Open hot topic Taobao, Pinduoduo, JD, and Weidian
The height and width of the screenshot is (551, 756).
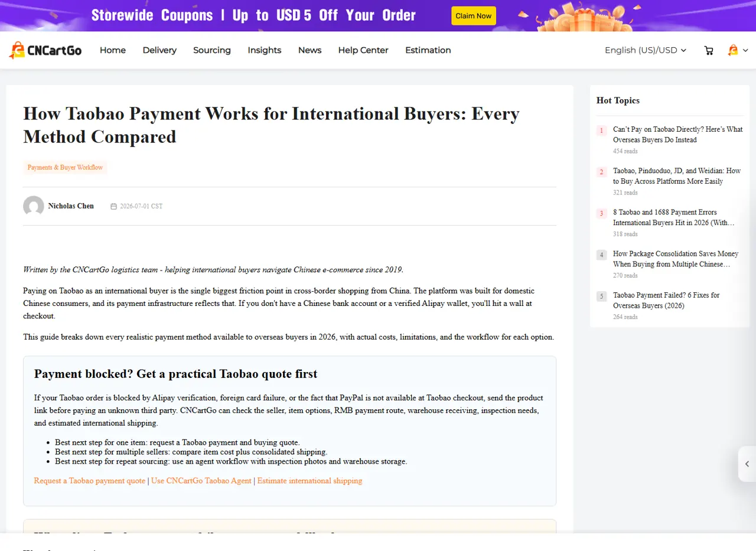point(677,176)
